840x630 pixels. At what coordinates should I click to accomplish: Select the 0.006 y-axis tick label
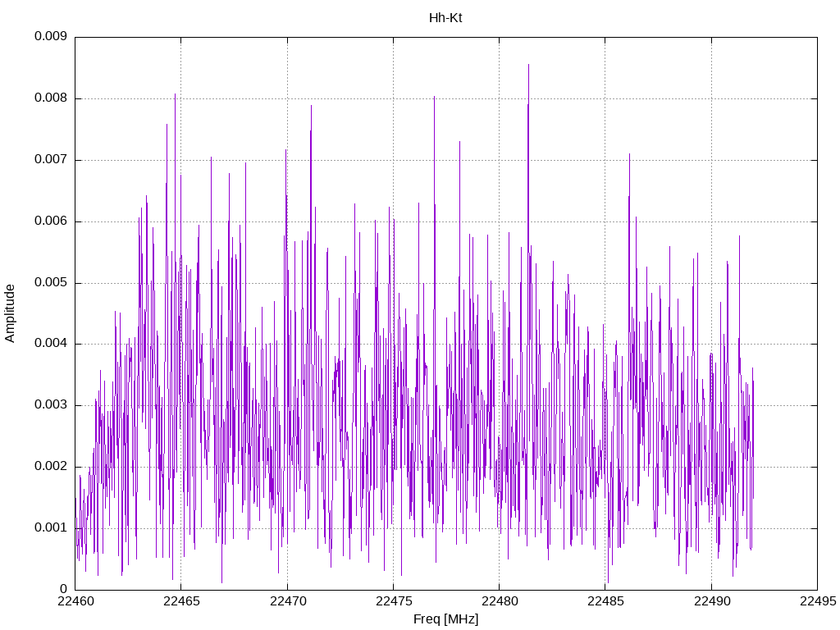point(51,221)
